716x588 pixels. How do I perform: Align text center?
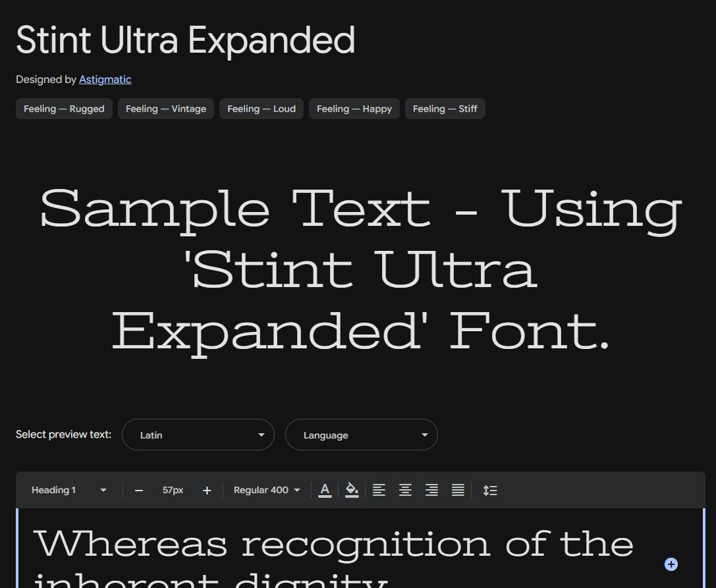click(x=406, y=491)
